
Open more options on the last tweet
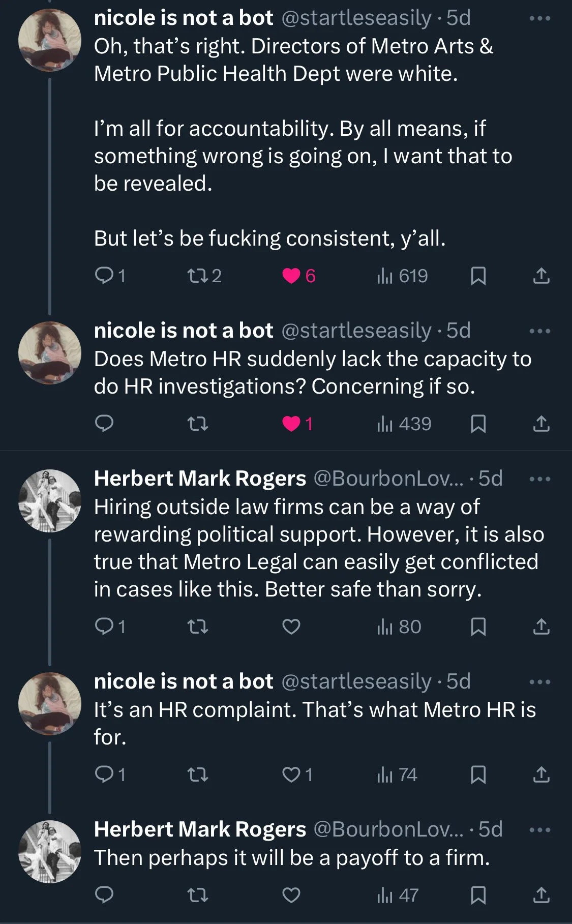tap(539, 830)
